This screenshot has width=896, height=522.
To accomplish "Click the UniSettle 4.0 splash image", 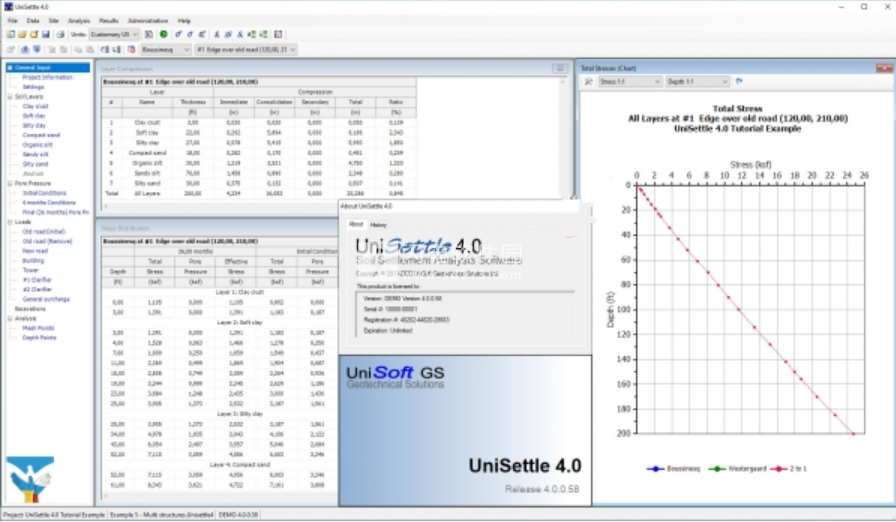I will tap(465, 431).
